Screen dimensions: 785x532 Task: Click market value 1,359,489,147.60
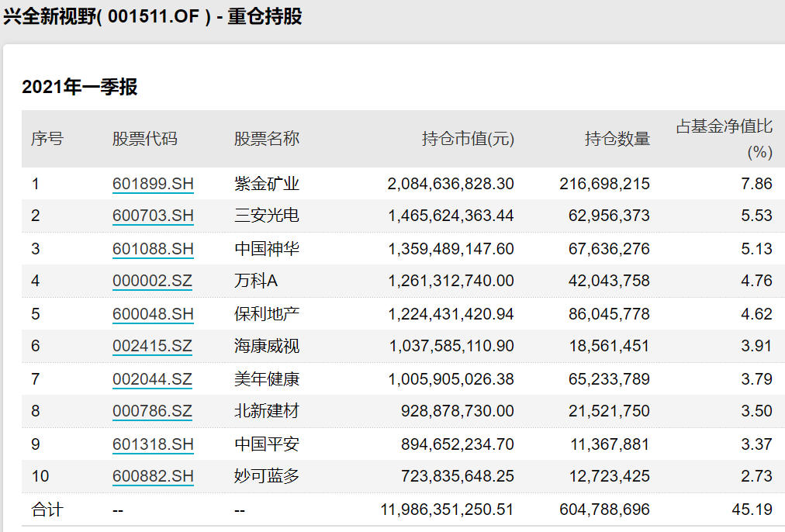point(451,249)
